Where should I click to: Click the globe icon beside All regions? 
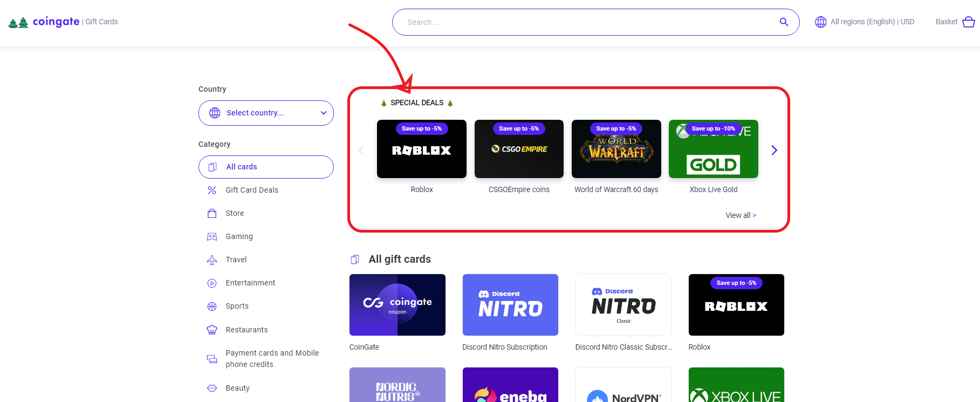pos(820,22)
